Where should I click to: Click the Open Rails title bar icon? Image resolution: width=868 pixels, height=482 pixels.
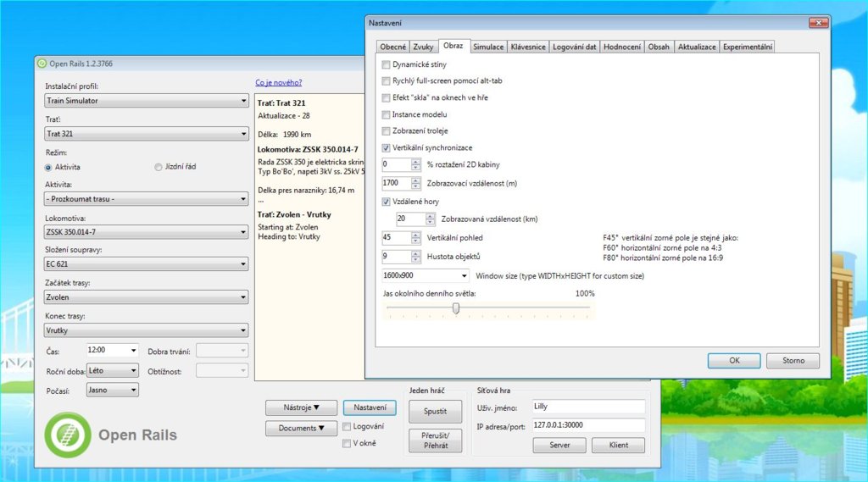point(42,64)
